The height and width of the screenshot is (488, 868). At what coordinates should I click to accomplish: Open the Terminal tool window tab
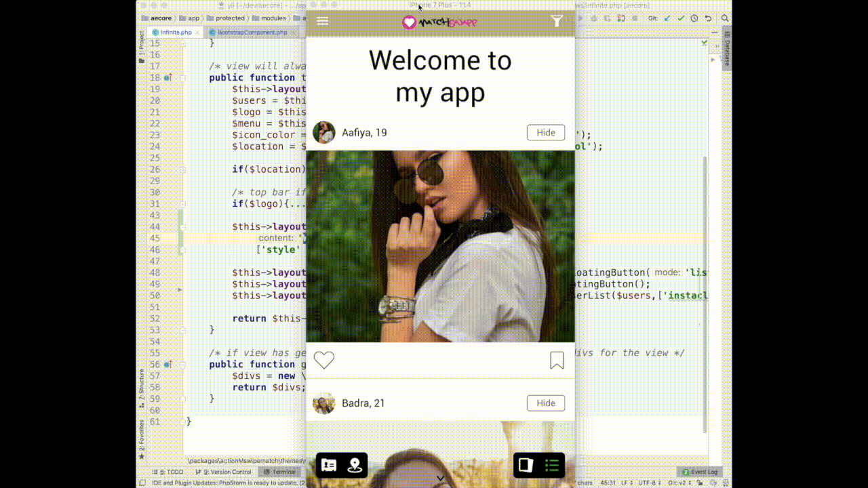click(x=279, y=472)
